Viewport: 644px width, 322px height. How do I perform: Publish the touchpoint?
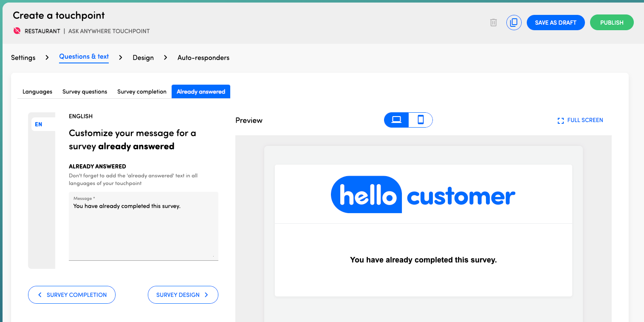tap(612, 23)
